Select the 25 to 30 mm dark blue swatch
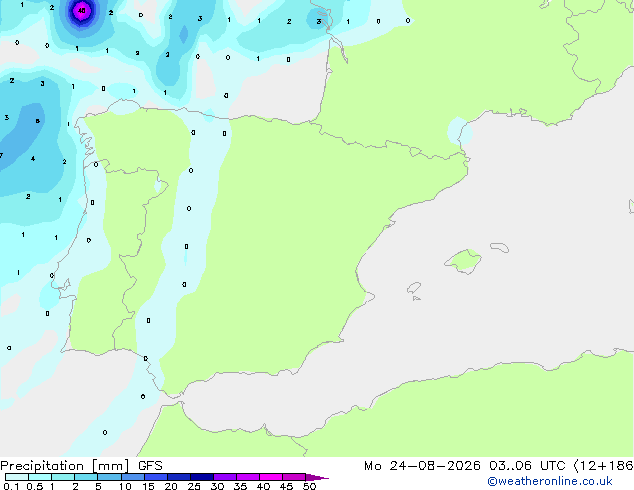Screen dimensions: 634x490 coord(201,477)
